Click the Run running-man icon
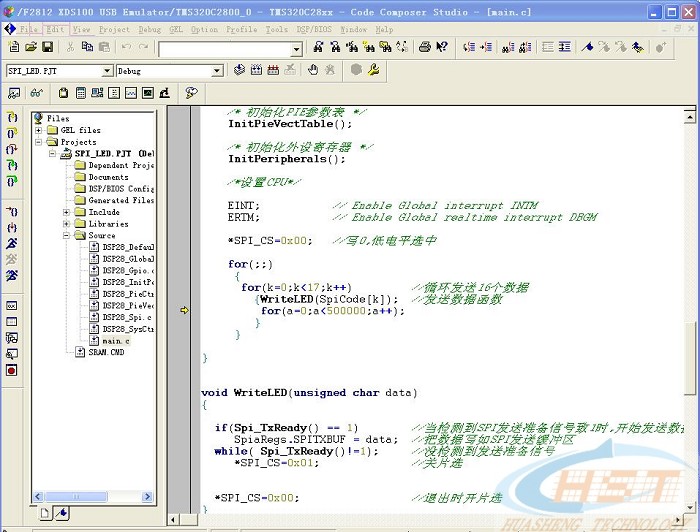700x532 pixels. (12, 243)
